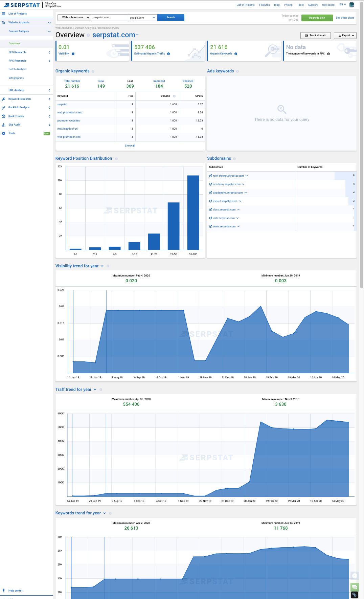Click the Track domain button
364x599 pixels.
pos(316,36)
